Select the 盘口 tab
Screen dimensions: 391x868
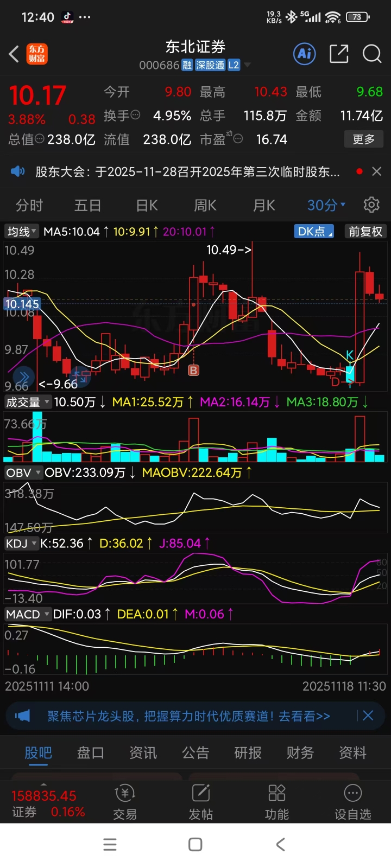[91, 752]
